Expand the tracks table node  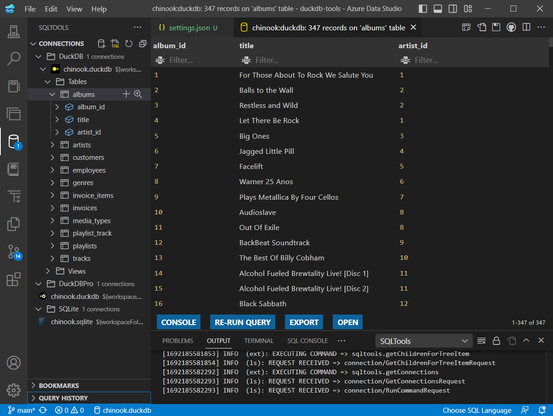click(52, 258)
